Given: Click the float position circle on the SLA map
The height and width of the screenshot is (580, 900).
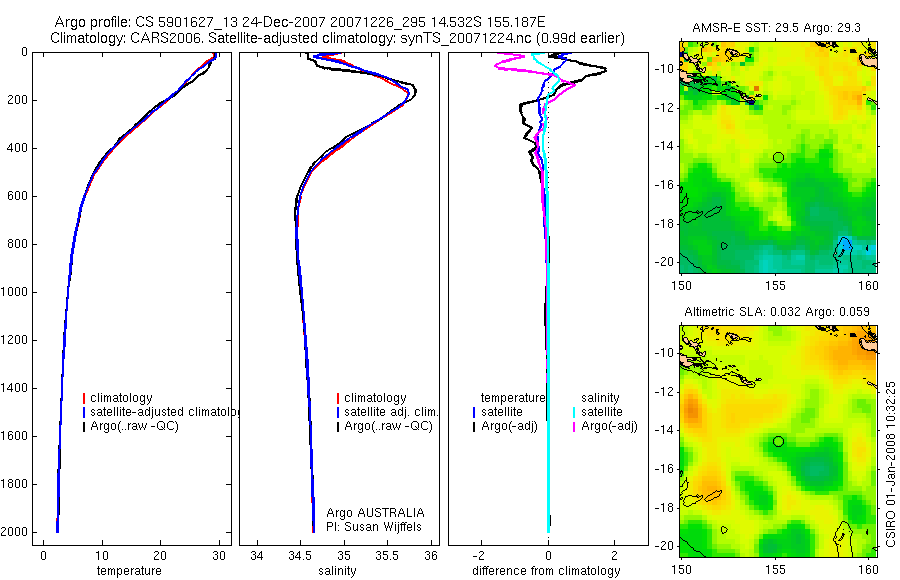Looking at the screenshot, I should click(778, 442).
